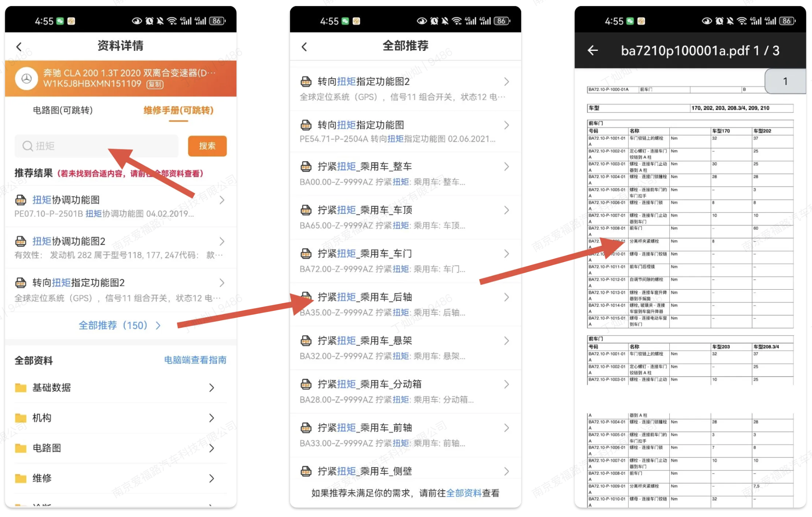This screenshot has height=517, width=812.
Task: Tap PDF icon beside 扭矩协调功能图
Action: [x=21, y=200]
